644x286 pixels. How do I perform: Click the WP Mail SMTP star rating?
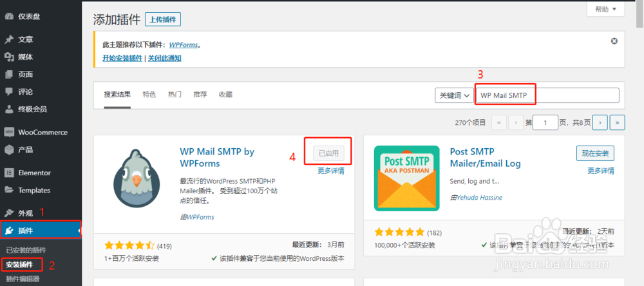(129, 245)
